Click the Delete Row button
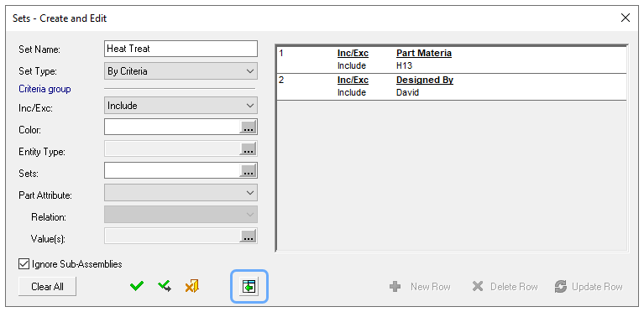This screenshot has height=312, width=644. tap(505, 287)
